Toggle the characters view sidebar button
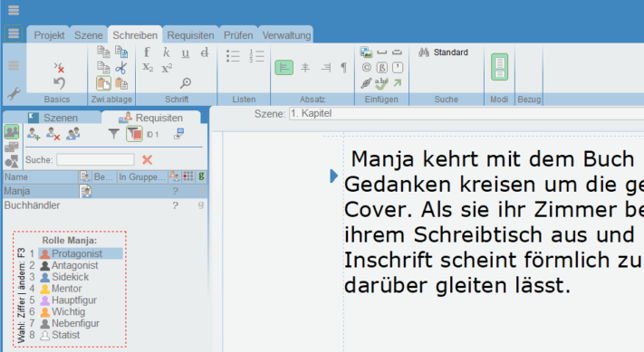Viewport: 644px width, 352px height. (12, 132)
